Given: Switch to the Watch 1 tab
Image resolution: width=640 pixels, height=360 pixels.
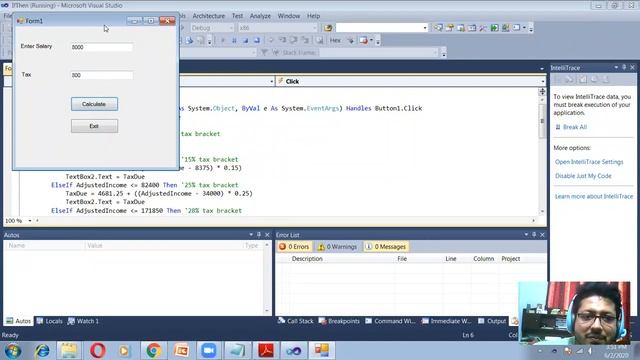Looking at the screenshot, I should [x=83, y=321].
